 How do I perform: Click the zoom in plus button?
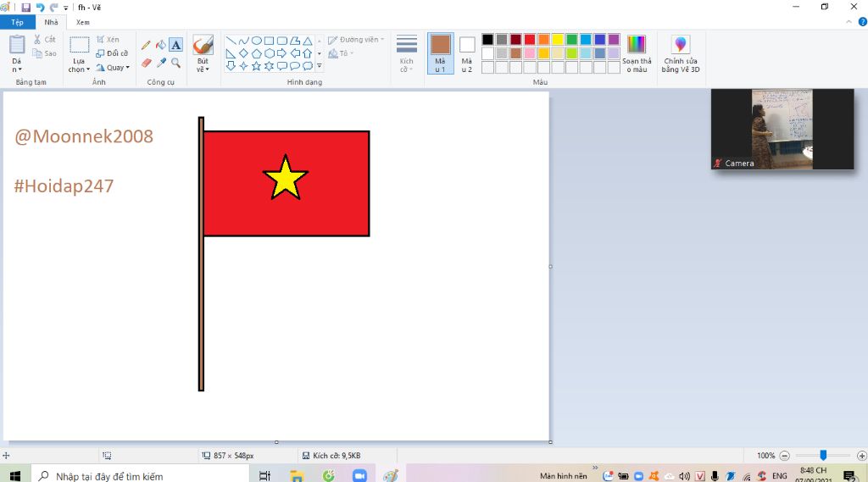[861, 456]
